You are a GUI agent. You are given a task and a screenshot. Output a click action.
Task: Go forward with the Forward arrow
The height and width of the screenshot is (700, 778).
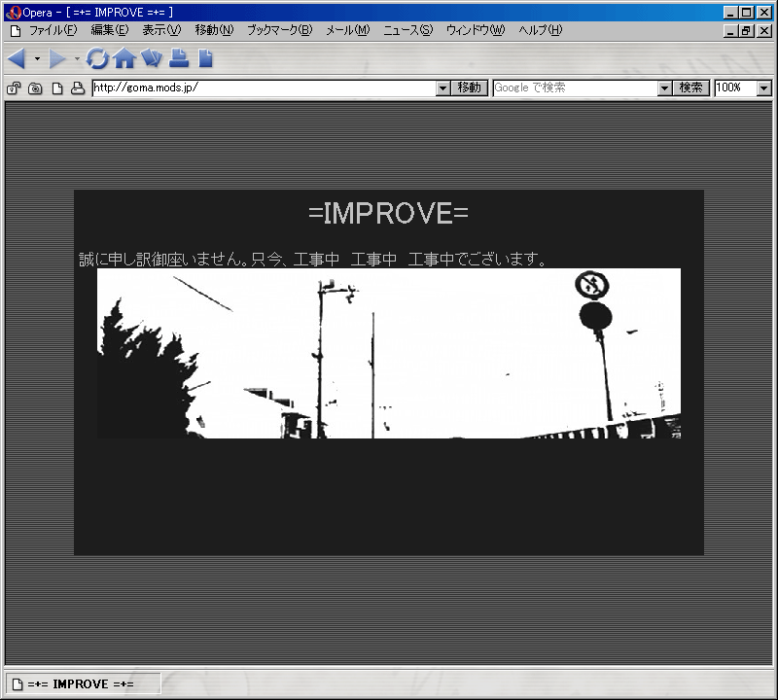(x=57, y=59)
